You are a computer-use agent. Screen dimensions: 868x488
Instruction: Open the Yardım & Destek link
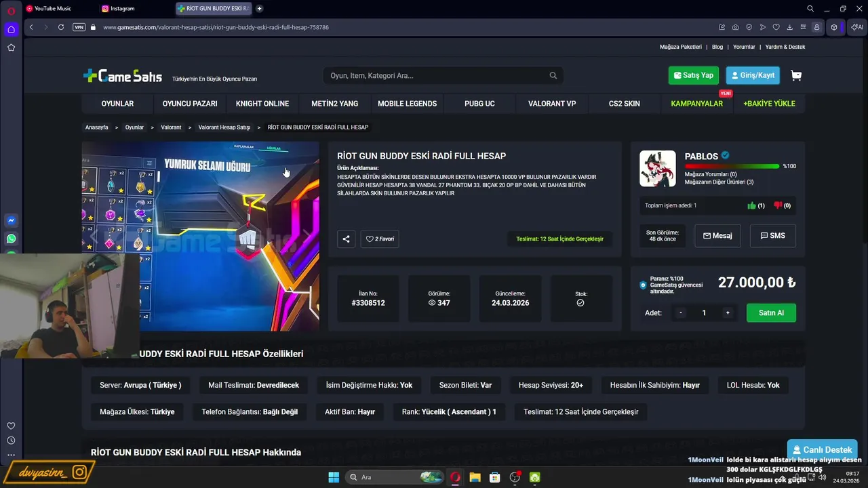point(785,47)
